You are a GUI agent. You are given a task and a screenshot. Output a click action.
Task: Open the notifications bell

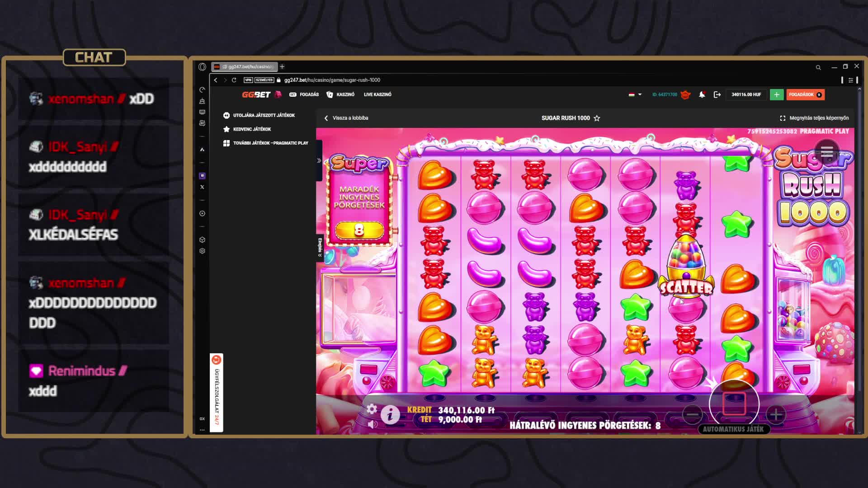702,94
